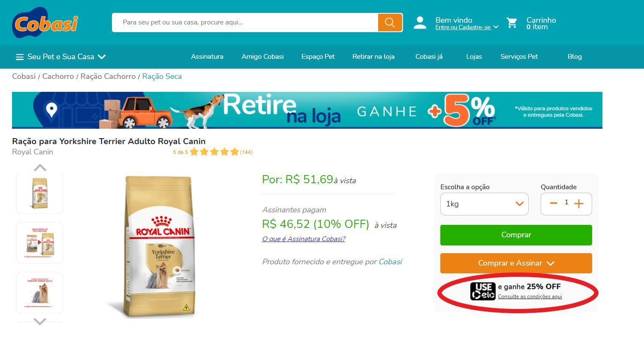Open the O que é Assinatura Cobasi link
This screenshot has height=345, width=644.
304,239
